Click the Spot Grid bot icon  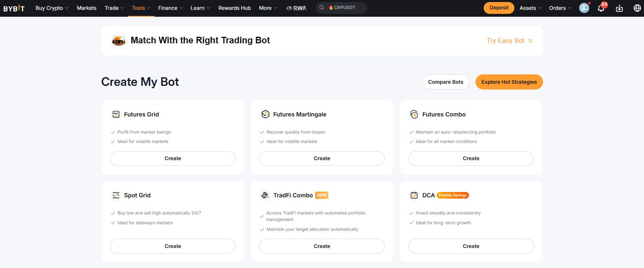coord(116,195)
